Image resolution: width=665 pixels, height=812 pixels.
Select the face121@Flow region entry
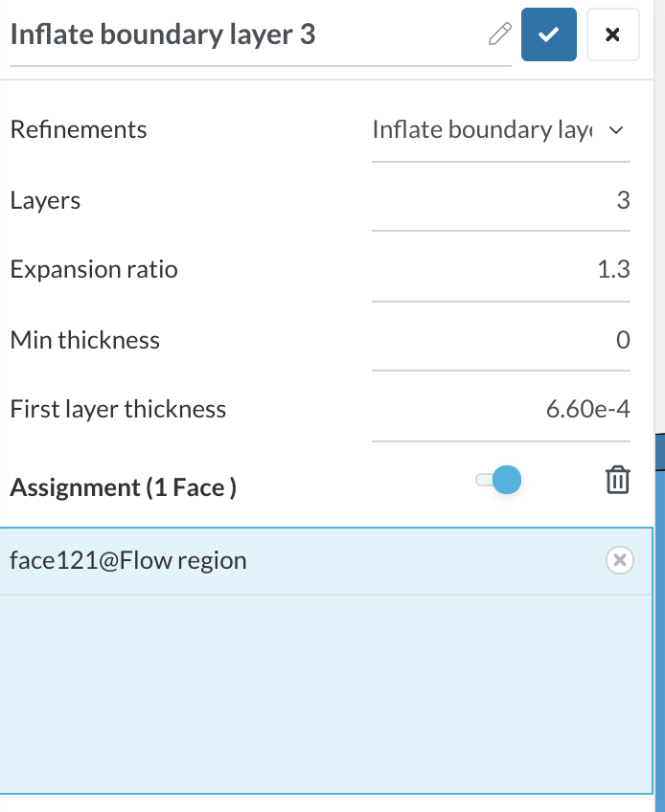click(287, 560)
